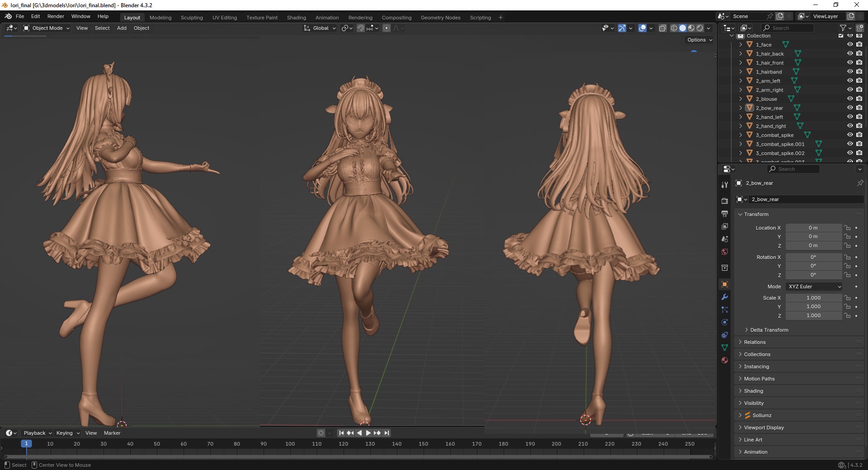Screen dimensions: 868x470
Task: Toggle X-ray view in viewport header
Action: (662, 28)
